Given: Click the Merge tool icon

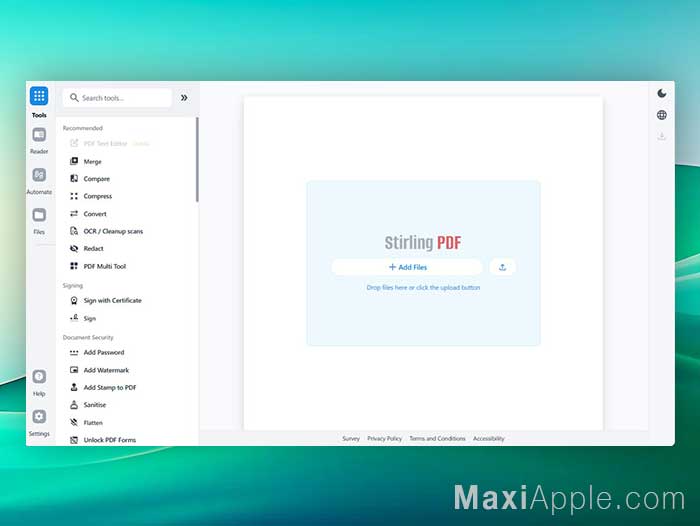Looking at the screenshot, I should click(74, 161).
